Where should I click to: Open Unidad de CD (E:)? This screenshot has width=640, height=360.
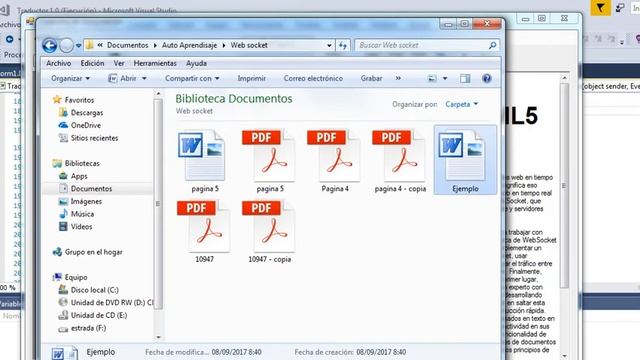point(99,316)
